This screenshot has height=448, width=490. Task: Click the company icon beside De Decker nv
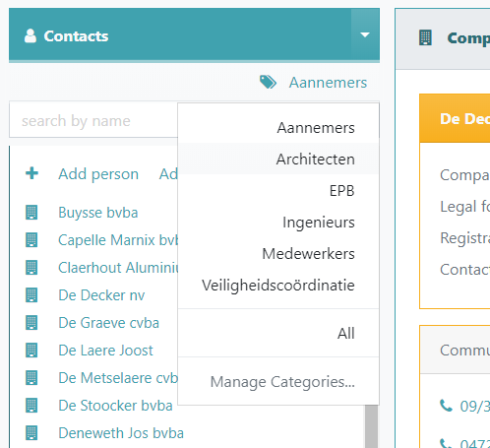point(31,295)
